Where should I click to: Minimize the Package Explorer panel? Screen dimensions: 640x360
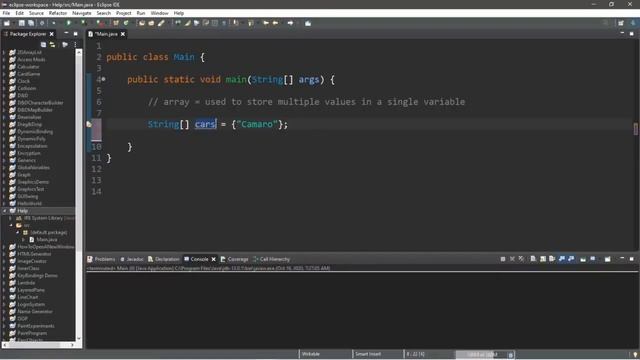click(66, 33)
